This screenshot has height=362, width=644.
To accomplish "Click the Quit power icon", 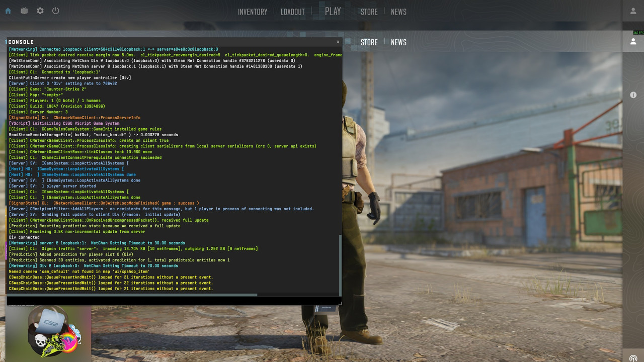I will click(56, 11).
